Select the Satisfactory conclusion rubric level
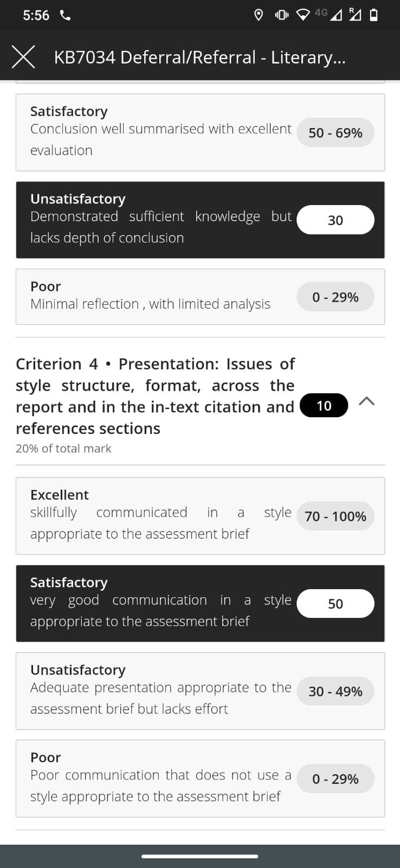Screen dimensions: 400x868 (200, 132)
